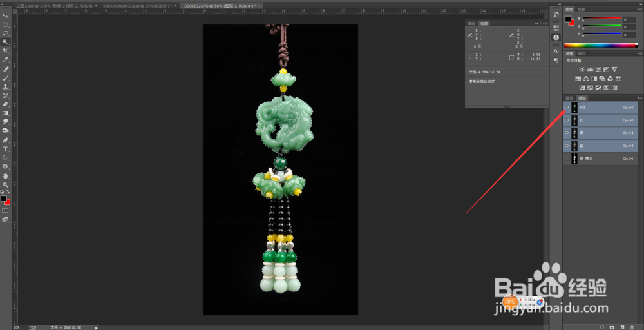
Task: Select the Dodge tool
Action: tap(5, 130)
